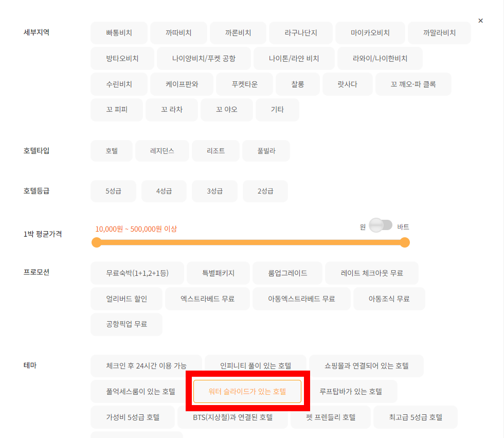
Task: Filter by 찰롱 area
Action: [298, 84]
